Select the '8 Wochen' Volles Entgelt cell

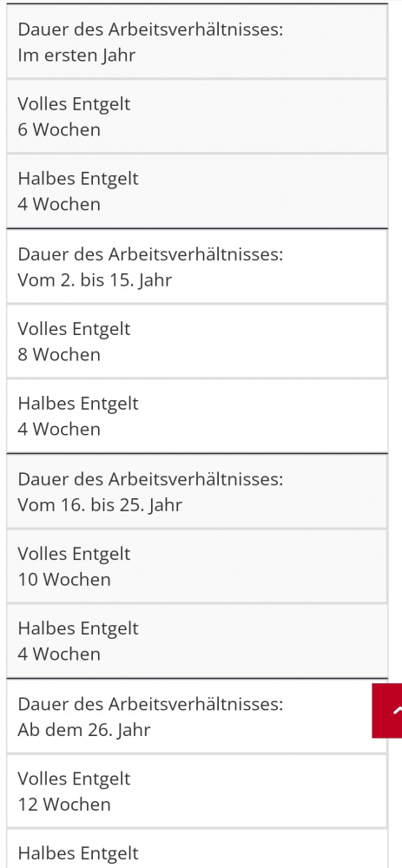(197, 341)
